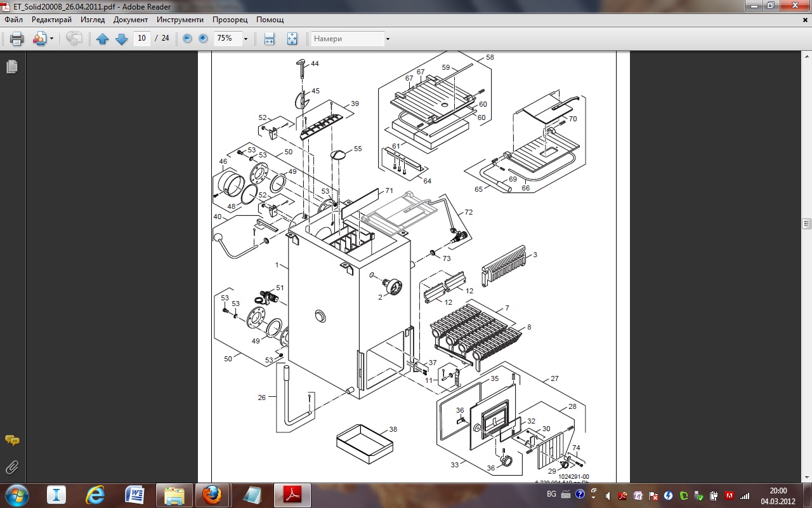Screen dimensions: 812x508
Task: Expand the collaborate/share dropdown arrow
Action: point(51,39)
